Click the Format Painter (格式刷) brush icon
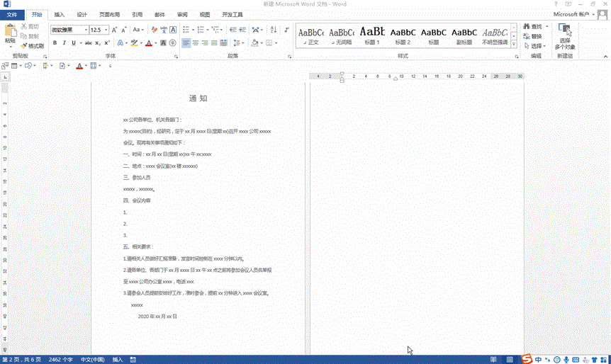The width and height of the screenshot is (611, 364). [x=24, y=45]
